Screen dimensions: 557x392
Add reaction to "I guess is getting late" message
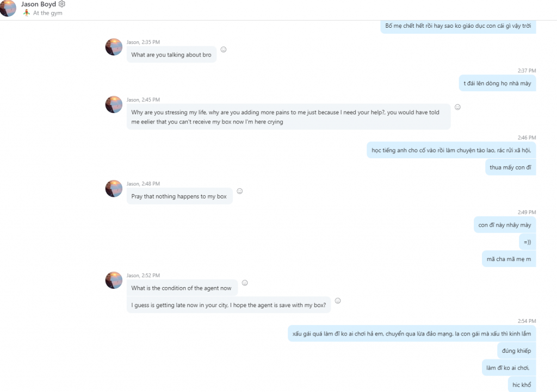coord(338,301)
